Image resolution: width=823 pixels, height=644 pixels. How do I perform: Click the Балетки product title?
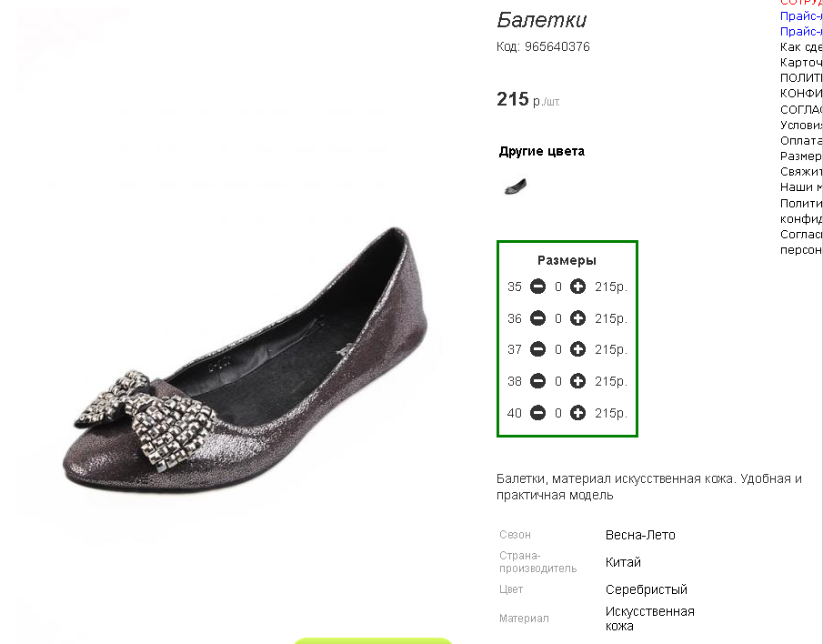542,20
